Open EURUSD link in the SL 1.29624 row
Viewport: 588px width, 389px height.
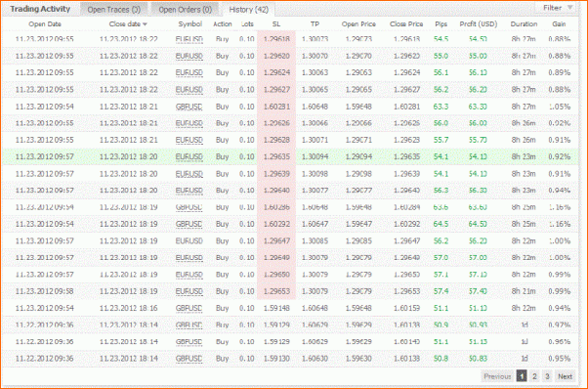[x=189, y=72]
